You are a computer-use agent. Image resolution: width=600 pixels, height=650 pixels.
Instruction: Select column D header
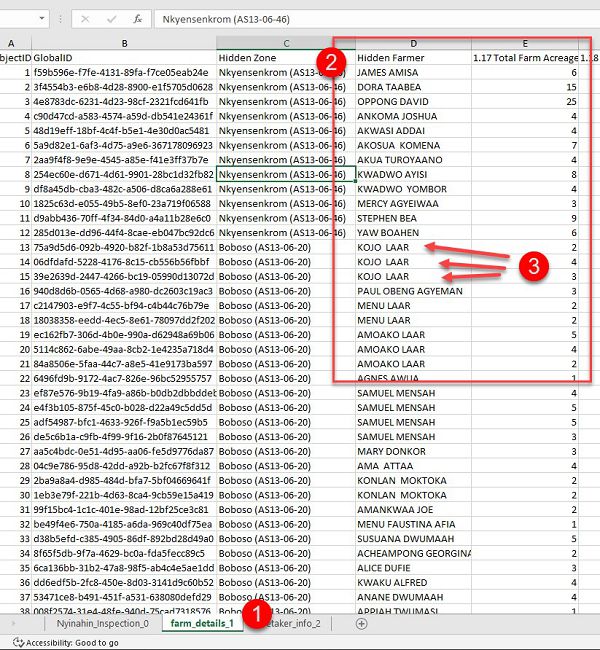click(413, 44)
